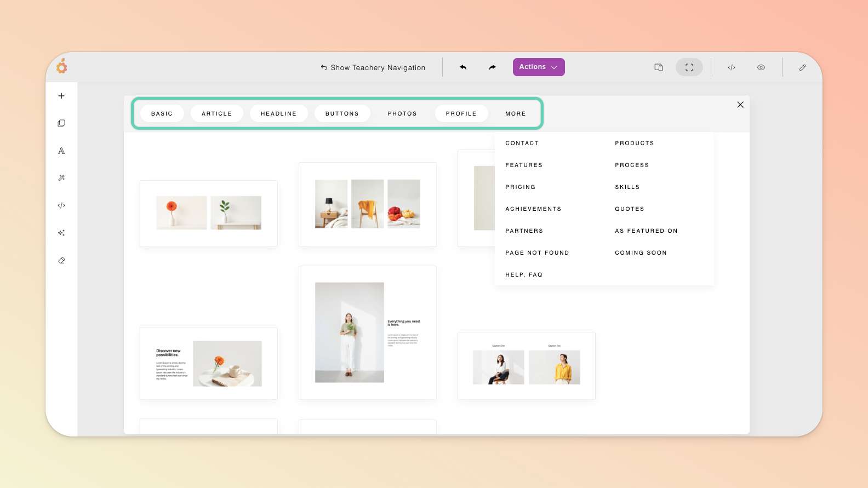The image size is (868, 488).
Task: Open the pages stack icon in sidebar
Action: point(61,123)
